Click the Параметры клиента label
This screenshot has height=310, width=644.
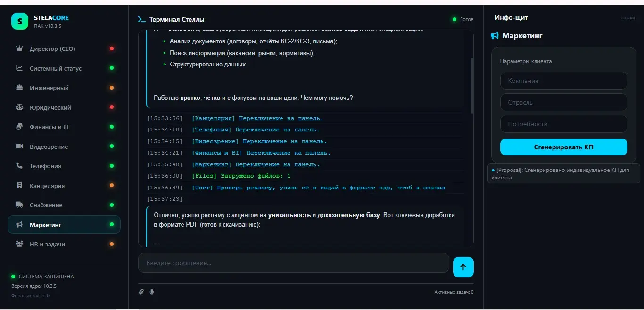coord(526,61)
